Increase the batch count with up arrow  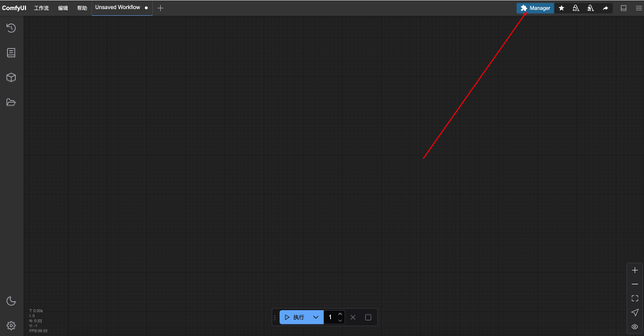point(340,315)
